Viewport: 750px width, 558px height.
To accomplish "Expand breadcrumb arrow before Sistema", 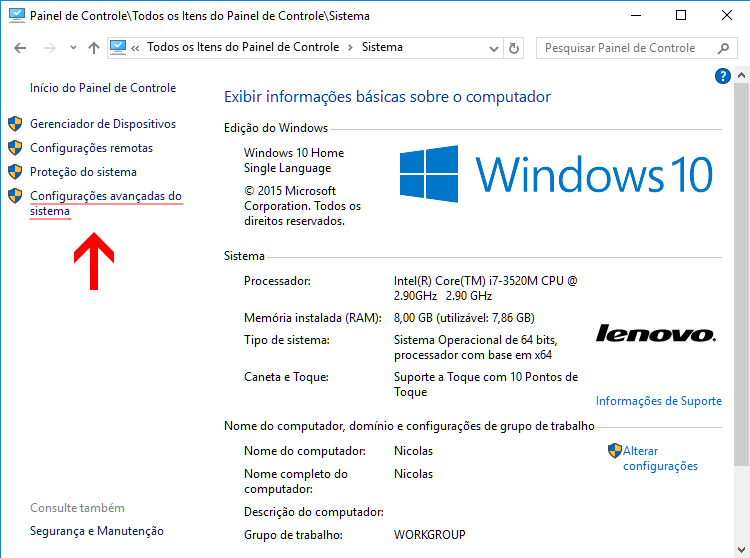I will click(x=351, y=47).
